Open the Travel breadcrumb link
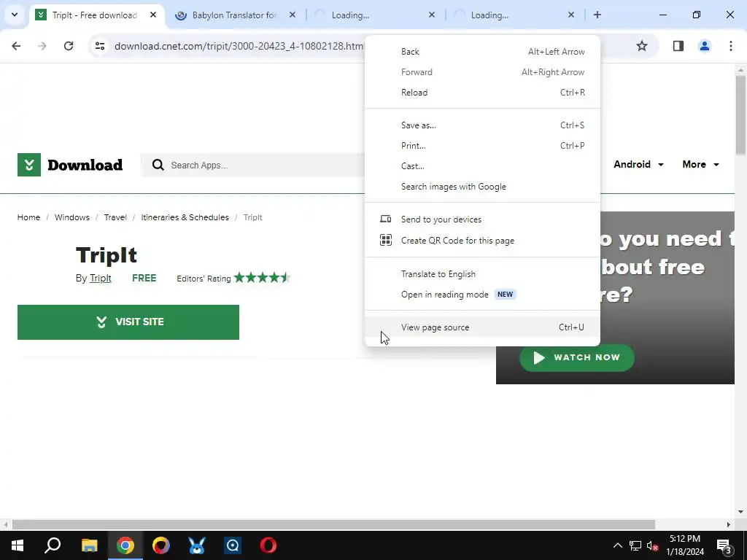The width and height of the screenshot is (747, 560). tap(115, 217)
